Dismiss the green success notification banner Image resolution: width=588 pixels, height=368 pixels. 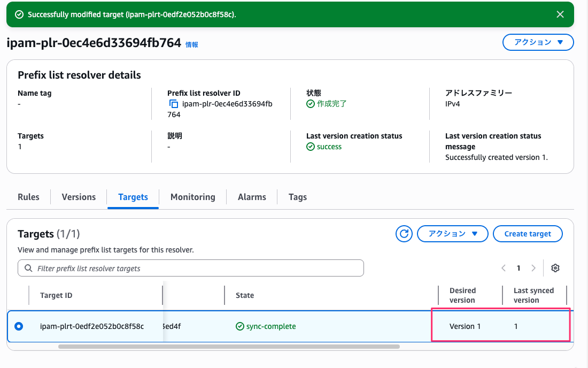[560, 14]
